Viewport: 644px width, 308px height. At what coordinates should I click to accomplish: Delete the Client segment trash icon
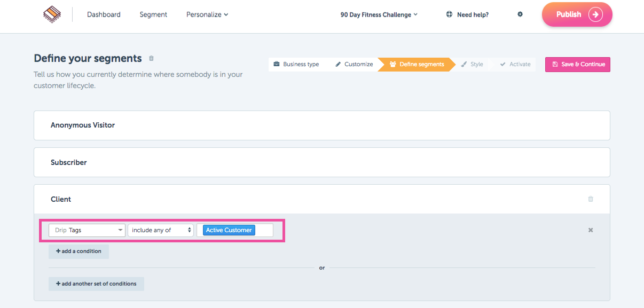tap(591, 199)
